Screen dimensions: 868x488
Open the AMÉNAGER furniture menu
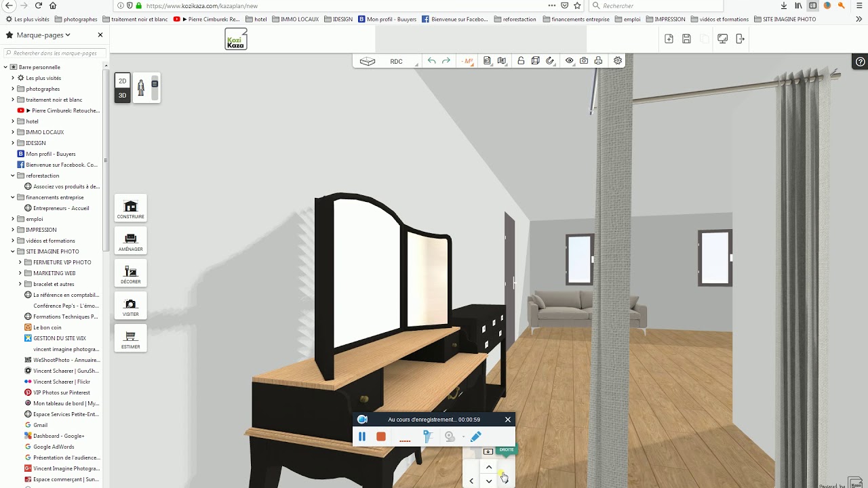[130, 242]
